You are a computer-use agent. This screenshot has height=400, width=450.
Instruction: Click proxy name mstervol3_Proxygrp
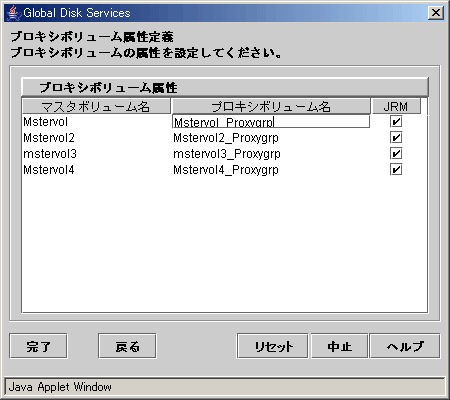(227, 154)
